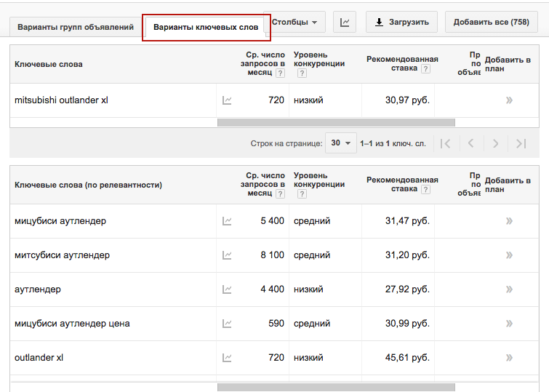Click keyword митсубиси аутлендер

point(62,255)
